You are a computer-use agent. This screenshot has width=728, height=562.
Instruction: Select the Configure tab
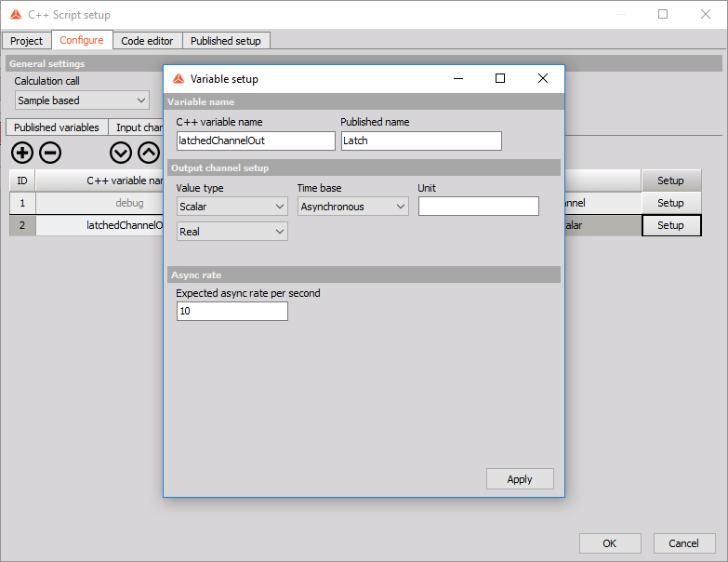tap(82, 40)
